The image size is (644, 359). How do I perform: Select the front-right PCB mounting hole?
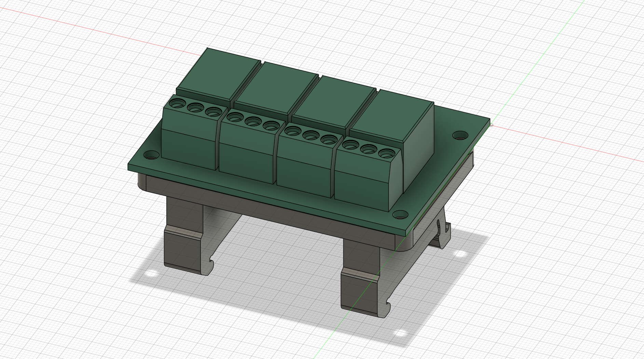click(x=400, y=215)
